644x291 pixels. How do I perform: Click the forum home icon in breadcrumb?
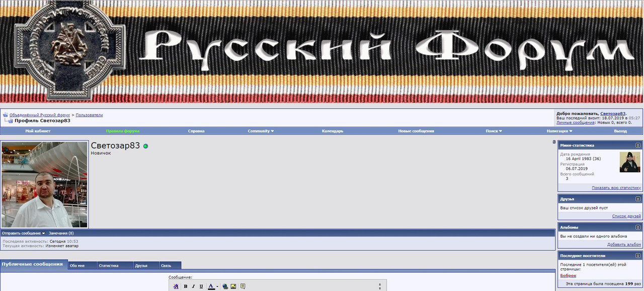tap(5, 115)
